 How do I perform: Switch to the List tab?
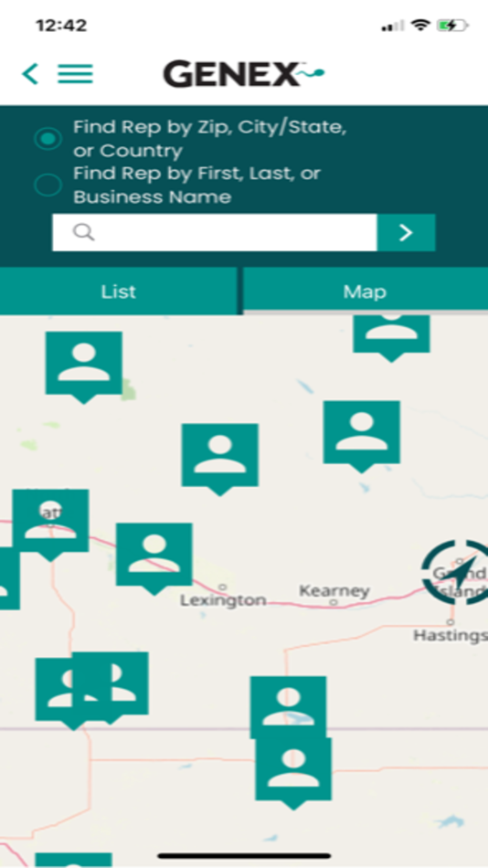click(x=119, y=291)
